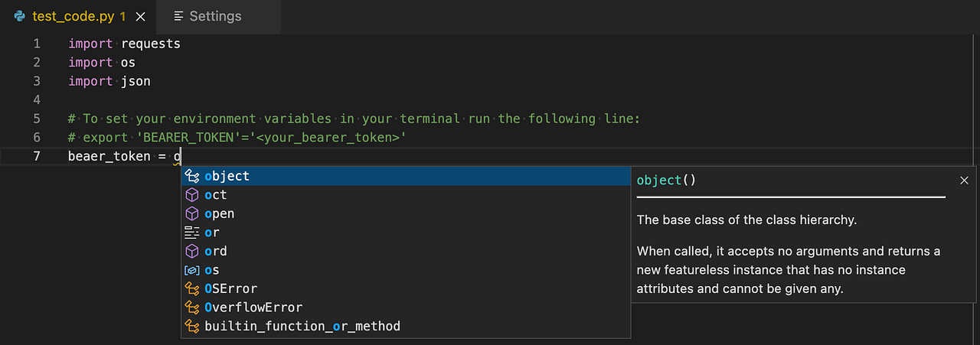Viewport: 980px width, 345px height.
Task: Click the cube icon next to open
Action: click(x=193, y=213)
